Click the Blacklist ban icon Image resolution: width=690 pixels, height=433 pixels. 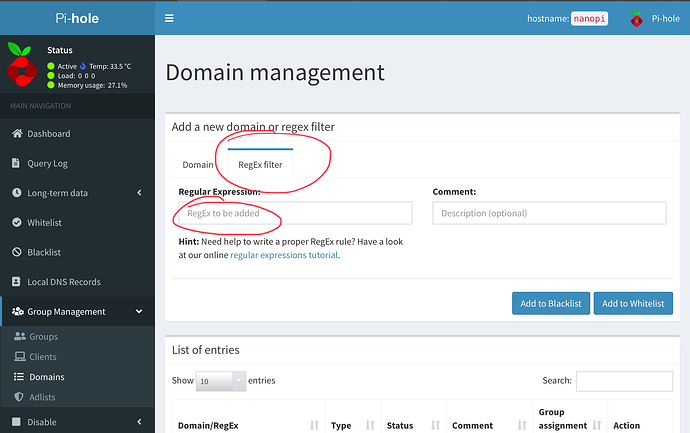(16, 252)
